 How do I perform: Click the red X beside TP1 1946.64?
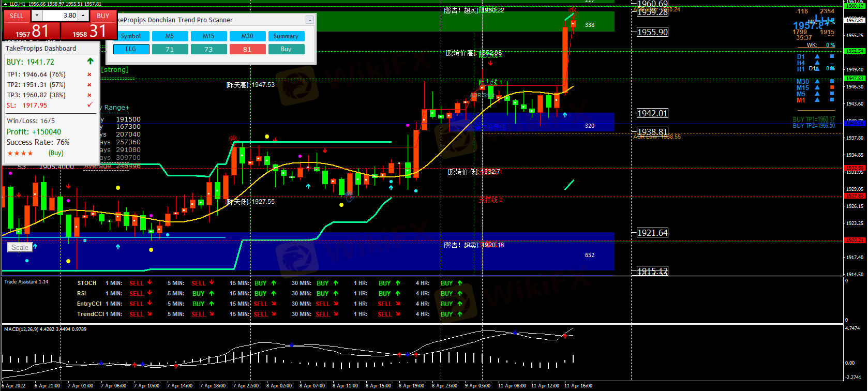(89, 74)
